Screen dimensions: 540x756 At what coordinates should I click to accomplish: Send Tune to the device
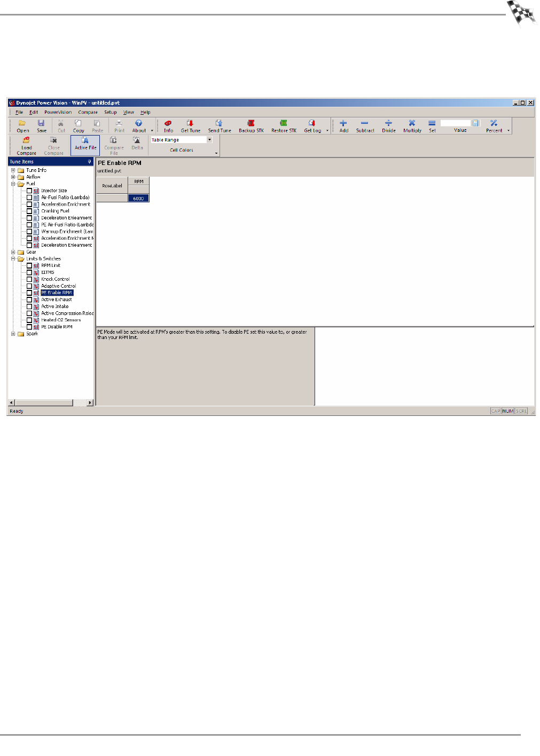[220, 126]
